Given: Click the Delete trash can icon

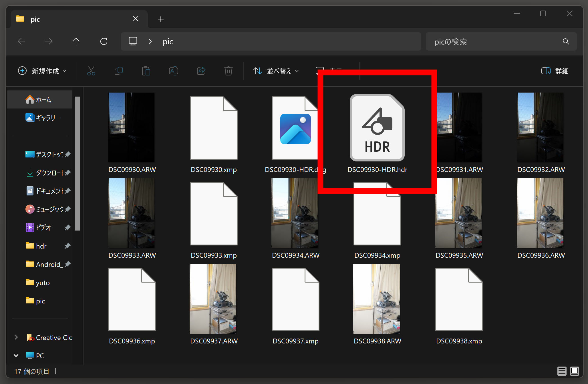Looking at the screenshot, I should click(228, 71).
